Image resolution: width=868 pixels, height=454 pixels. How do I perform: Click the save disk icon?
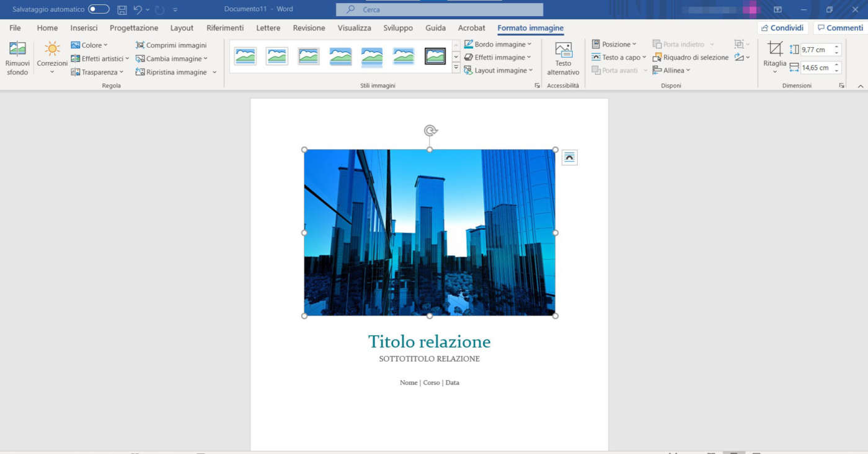(x=122, y=10)
